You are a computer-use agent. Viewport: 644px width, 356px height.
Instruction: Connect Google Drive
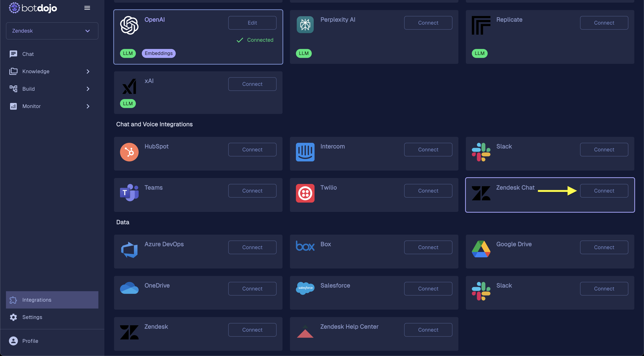(604, 247)
